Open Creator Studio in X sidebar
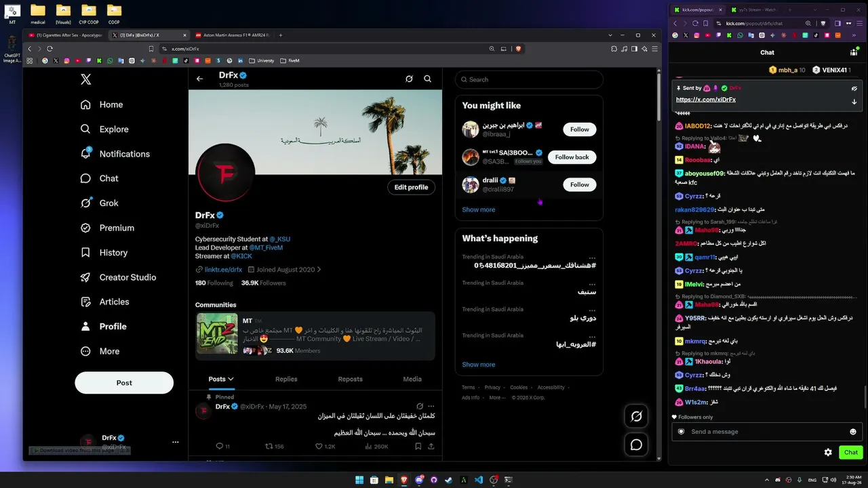 point(119,277)
